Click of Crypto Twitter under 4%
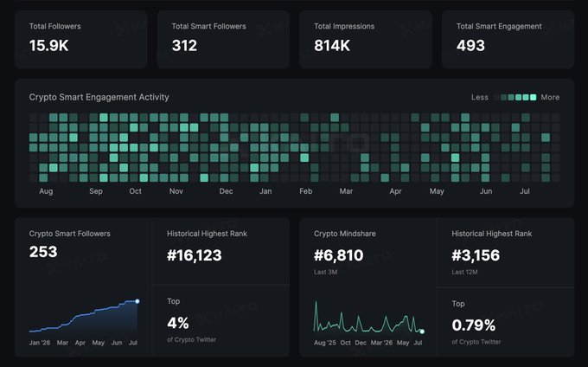Screen dimensions: 588x367 tap(191, 339)
